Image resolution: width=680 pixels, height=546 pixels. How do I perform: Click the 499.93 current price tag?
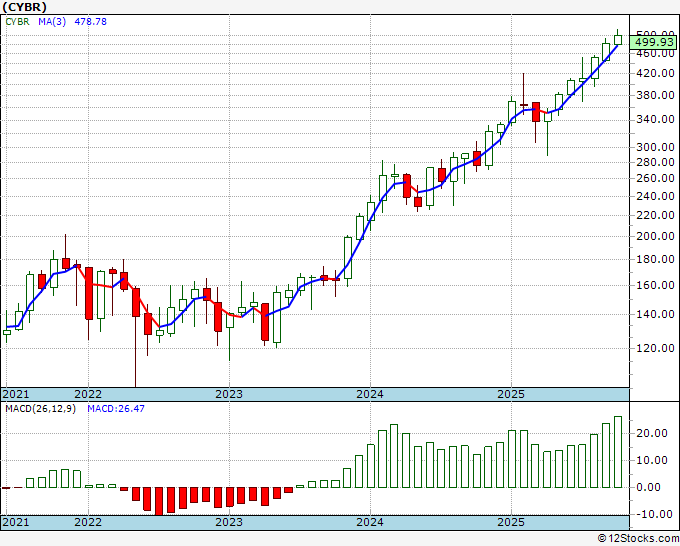[652, 42]
